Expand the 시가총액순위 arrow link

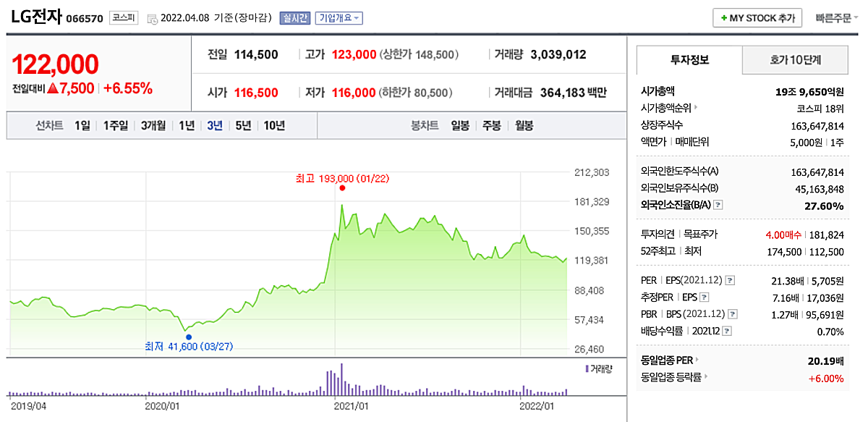(696, 108)
